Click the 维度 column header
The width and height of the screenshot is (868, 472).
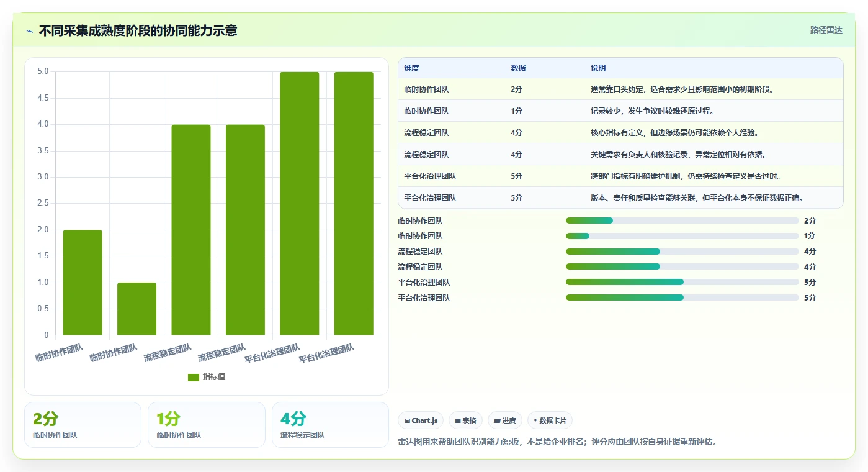click(x=411, y=68)
